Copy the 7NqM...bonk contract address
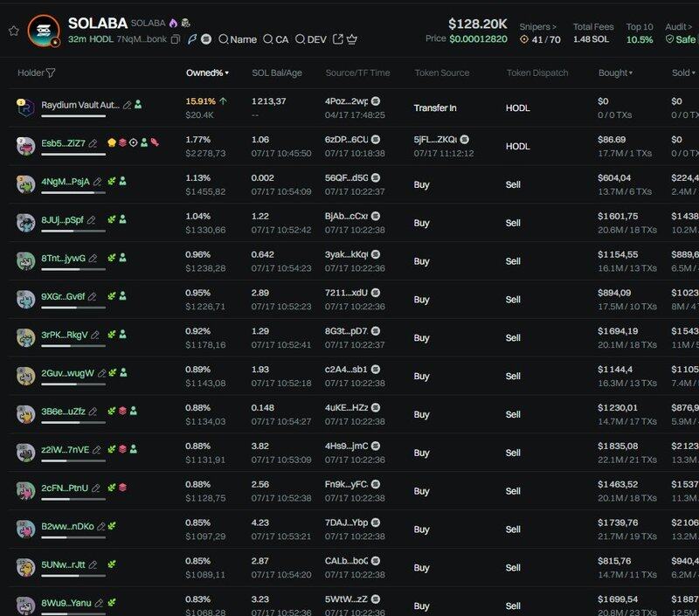Screen dimensions: 699x616 tap(176, 40)
